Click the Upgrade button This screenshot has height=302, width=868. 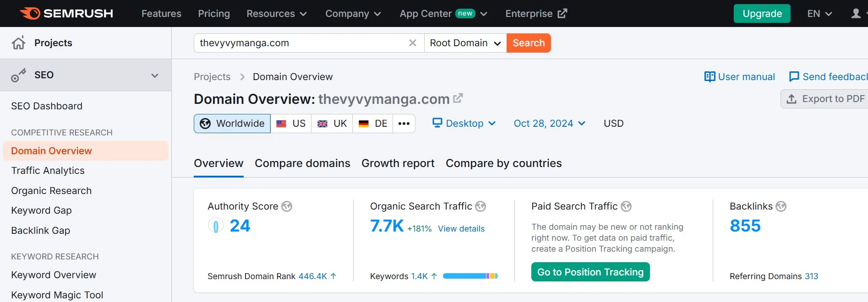[762, 14]
